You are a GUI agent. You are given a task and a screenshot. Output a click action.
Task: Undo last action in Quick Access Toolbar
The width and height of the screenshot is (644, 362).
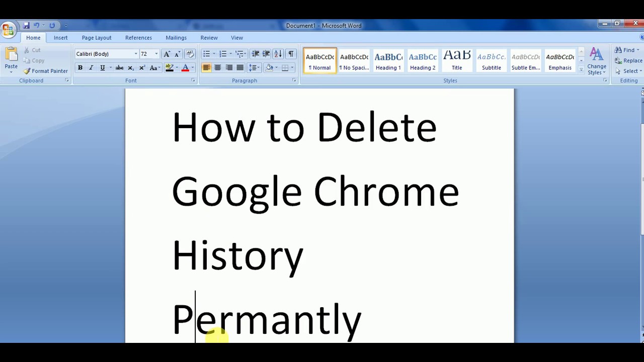tap(36, 25)
